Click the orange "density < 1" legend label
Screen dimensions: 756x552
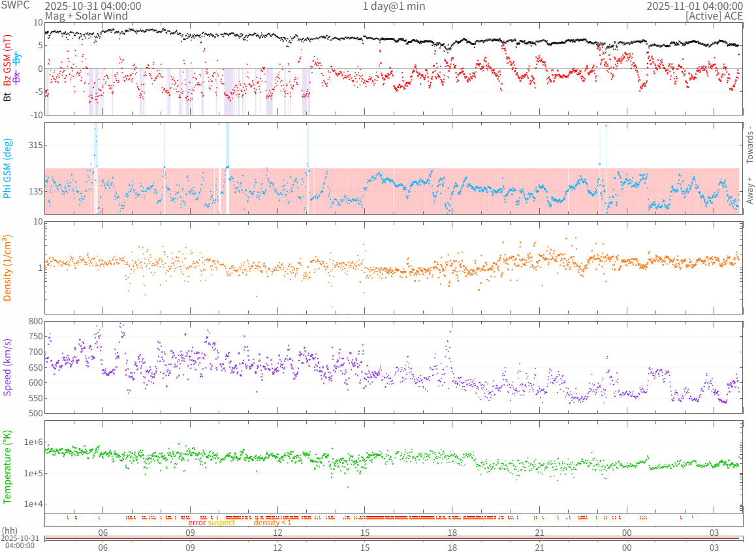pos(272,523)
